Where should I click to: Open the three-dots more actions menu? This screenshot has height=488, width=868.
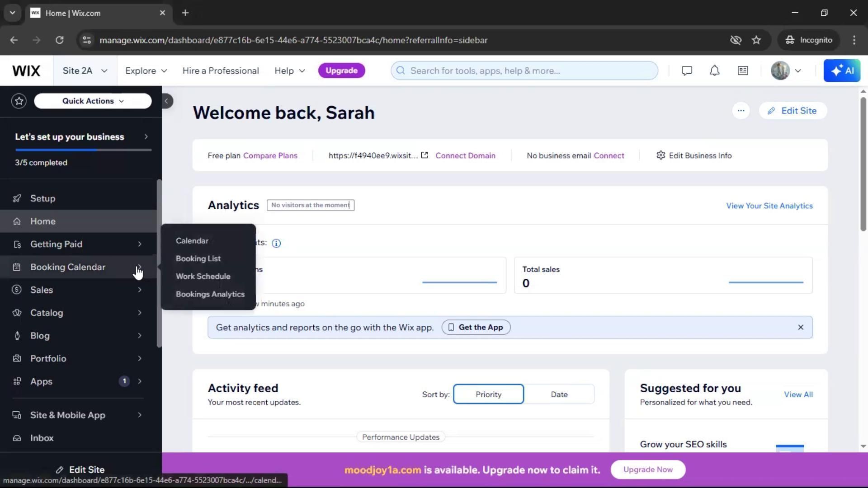(741, 111)
